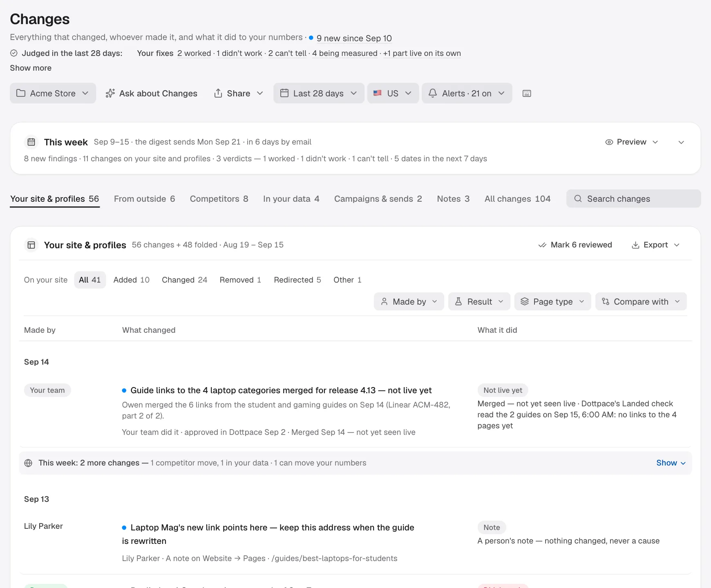The height and width of the screenshot is (588, 711).
Task: Click the keyboard shortcuts icon
Action: [527, 94]
